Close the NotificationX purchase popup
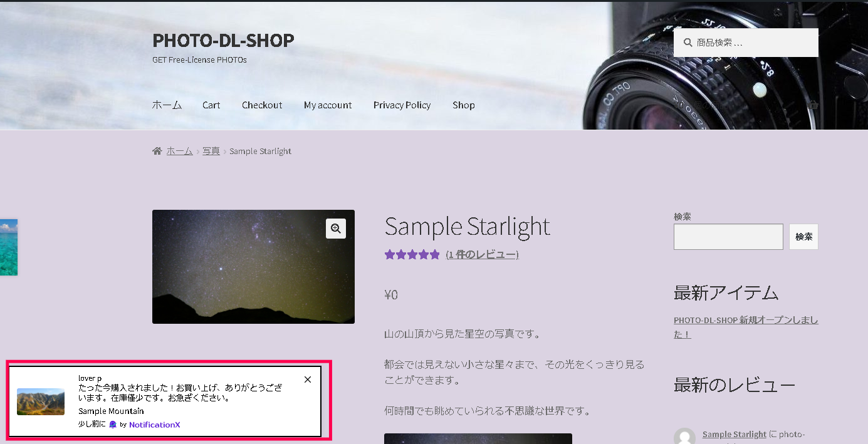Screen dimensions: 868x444 307,379
